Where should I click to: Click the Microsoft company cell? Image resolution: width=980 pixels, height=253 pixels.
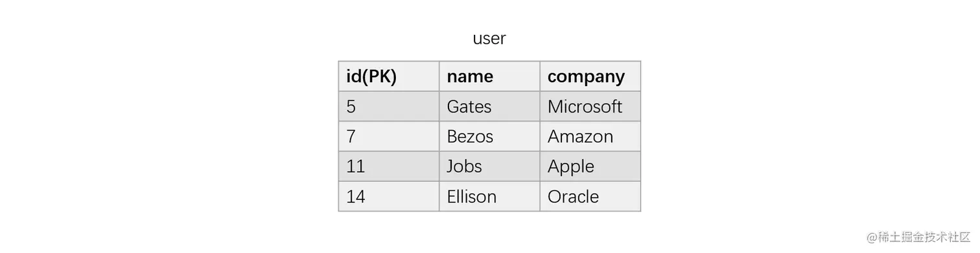(590, 106)
